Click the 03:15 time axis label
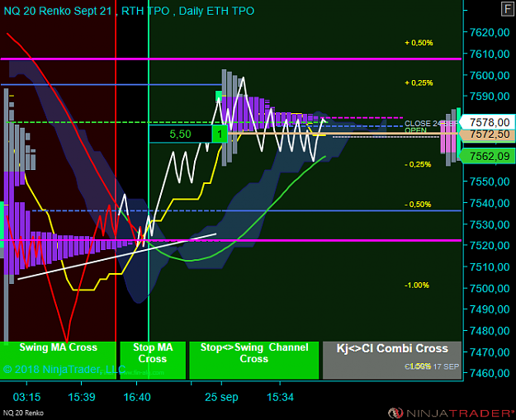The width and height of the screenshot is (516, 420). (26, 397)
